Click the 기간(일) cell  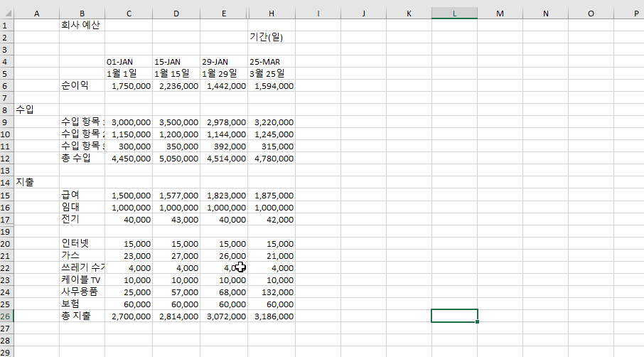[x=272, y=38]
